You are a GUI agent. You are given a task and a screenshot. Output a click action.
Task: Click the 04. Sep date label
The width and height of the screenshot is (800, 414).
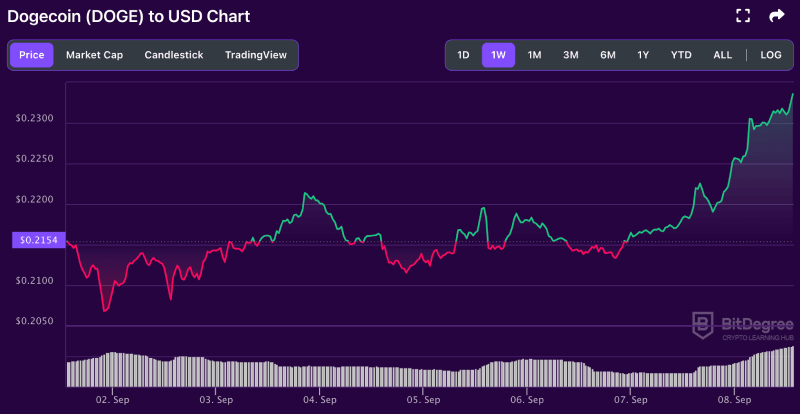pyautogui.click(x=319, y=399)
